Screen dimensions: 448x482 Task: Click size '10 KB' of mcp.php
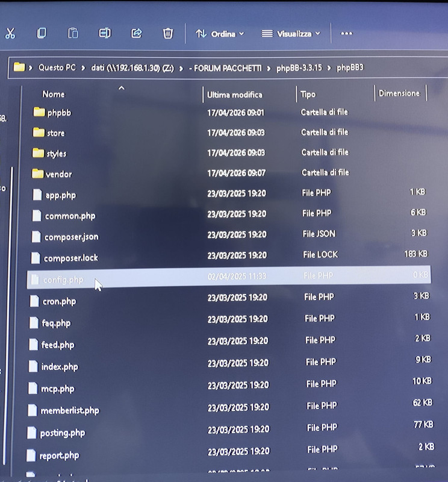[422, 381]
